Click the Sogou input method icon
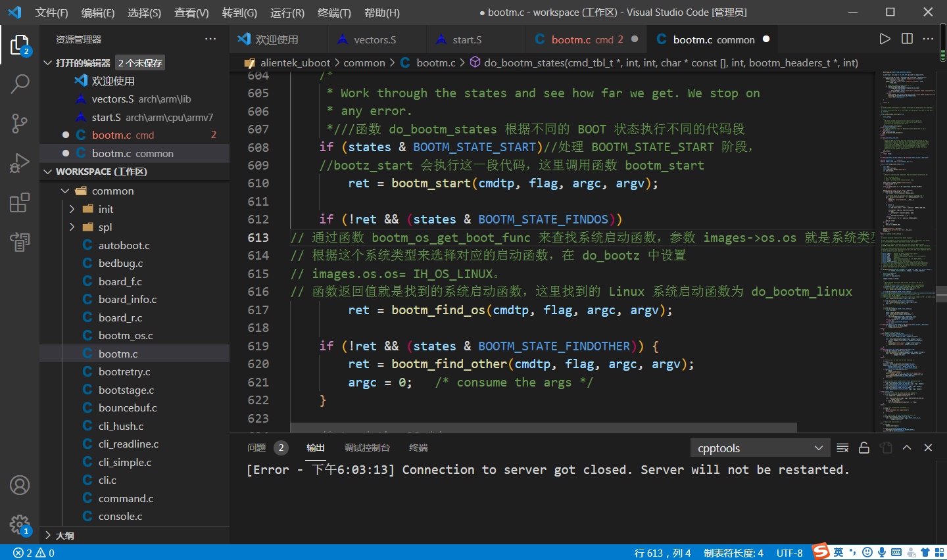Screen dimensions: 947x560 coord(821,551)
